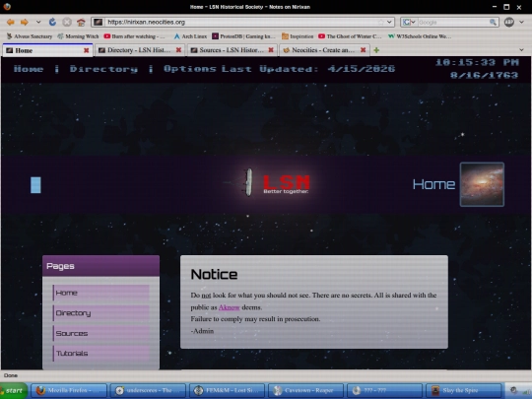Select Cavetown - Reaper in the taskbar
Image resolution: width=532 pixels, height=399 pixels.
click(305, 390)
